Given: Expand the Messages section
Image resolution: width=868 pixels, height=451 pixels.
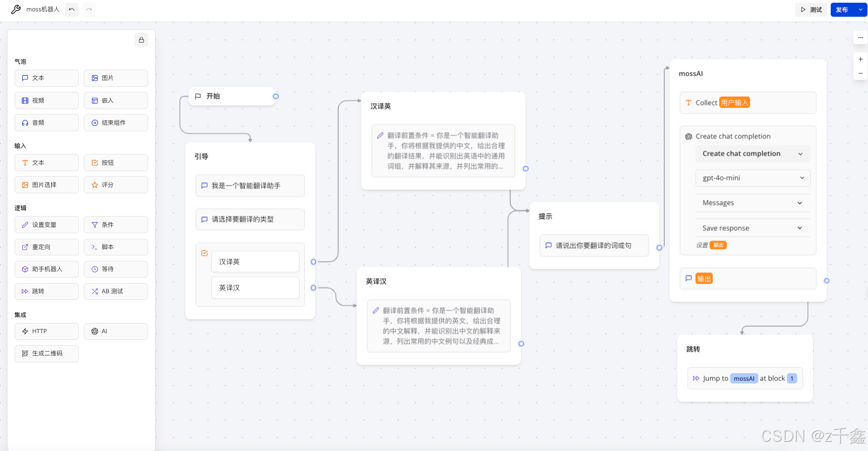Looking at the screenshot, I should (752, 203).
